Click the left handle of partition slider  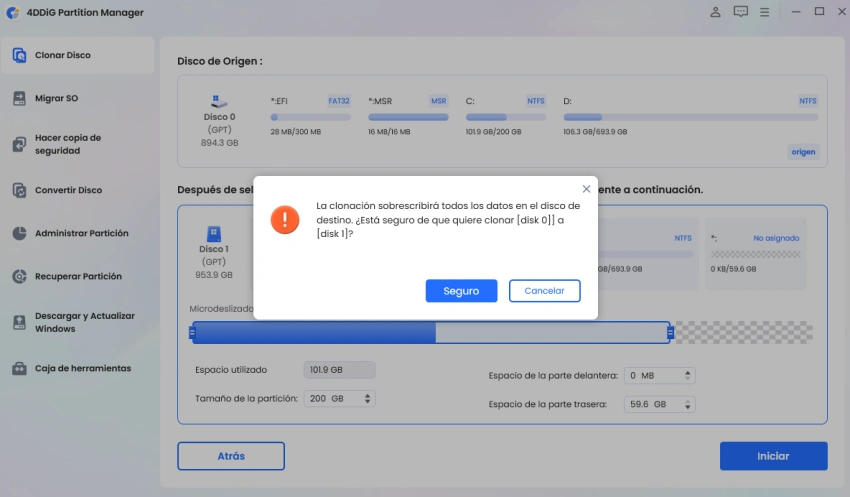point(192,333)
